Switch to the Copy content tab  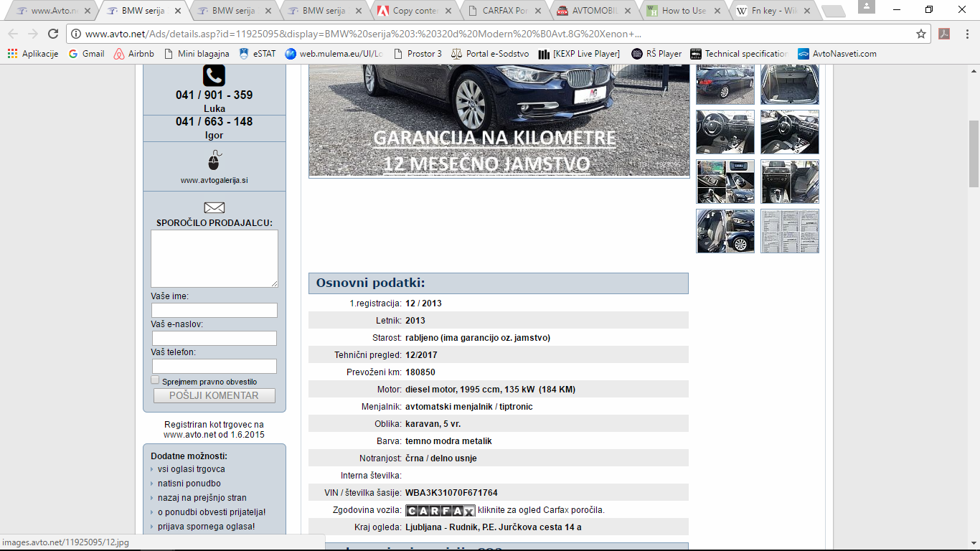coord(415,11)
